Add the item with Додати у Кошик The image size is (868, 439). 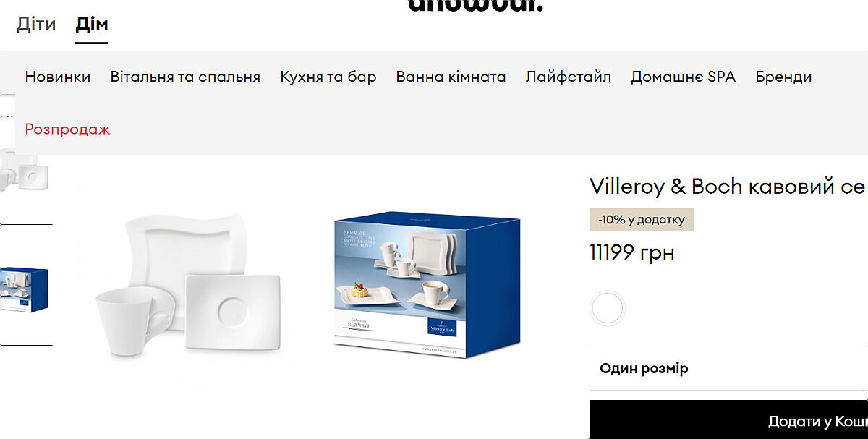[x=728, y=419]
